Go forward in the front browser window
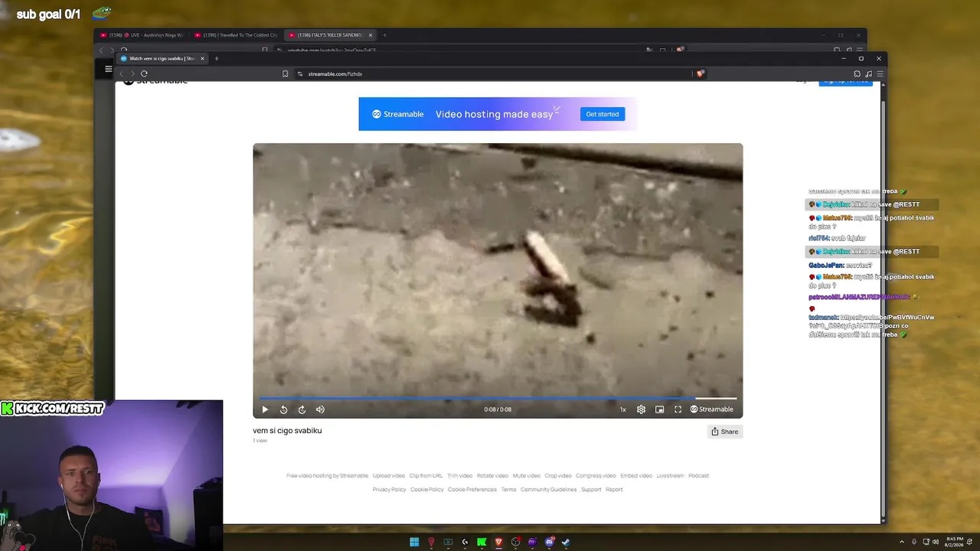This screenshot has width=980, height=551. pos(132,73)
